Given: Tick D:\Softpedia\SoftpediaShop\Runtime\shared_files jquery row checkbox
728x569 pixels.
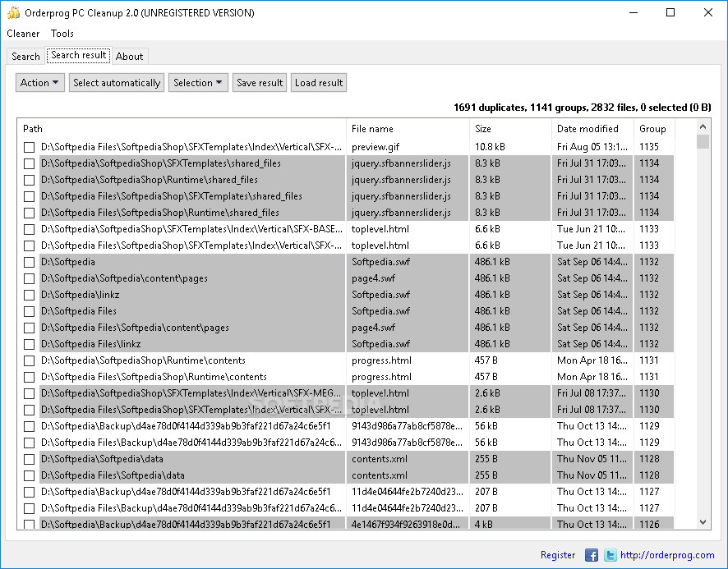Looking at the screenshot, I should coord(30,180).
